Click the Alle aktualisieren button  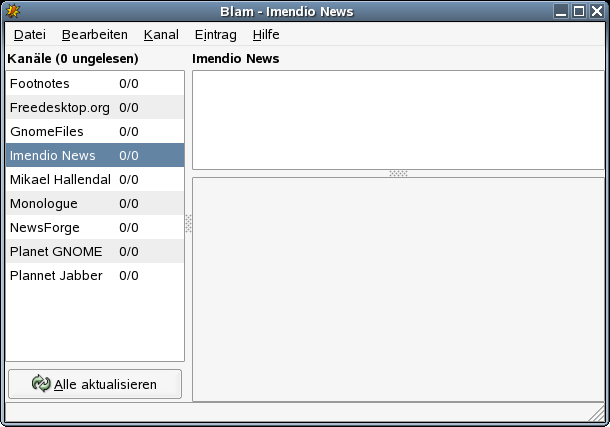pos(95,384)
